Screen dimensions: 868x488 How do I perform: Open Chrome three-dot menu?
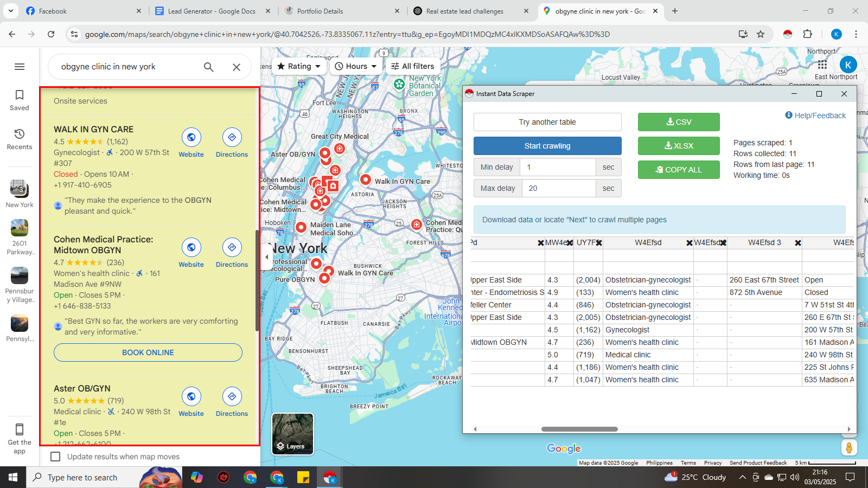856,34
